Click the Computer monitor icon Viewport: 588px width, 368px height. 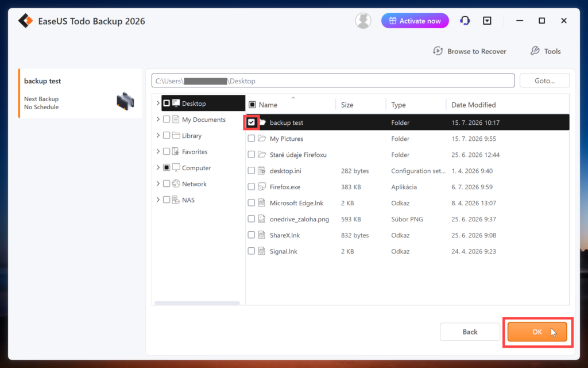pyautogui.click(x=176, y=167)
